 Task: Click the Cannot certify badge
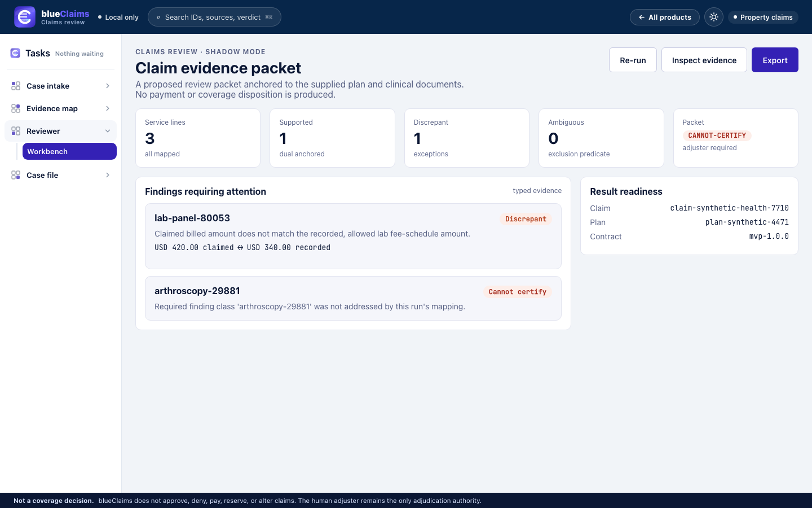click(x=518, y=292)
